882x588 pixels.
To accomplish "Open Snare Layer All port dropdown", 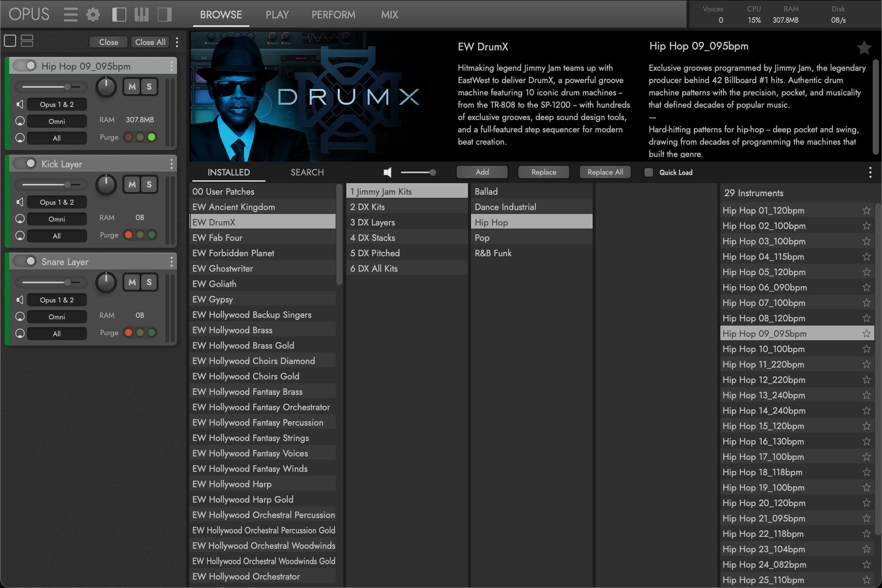I will 57,333.
